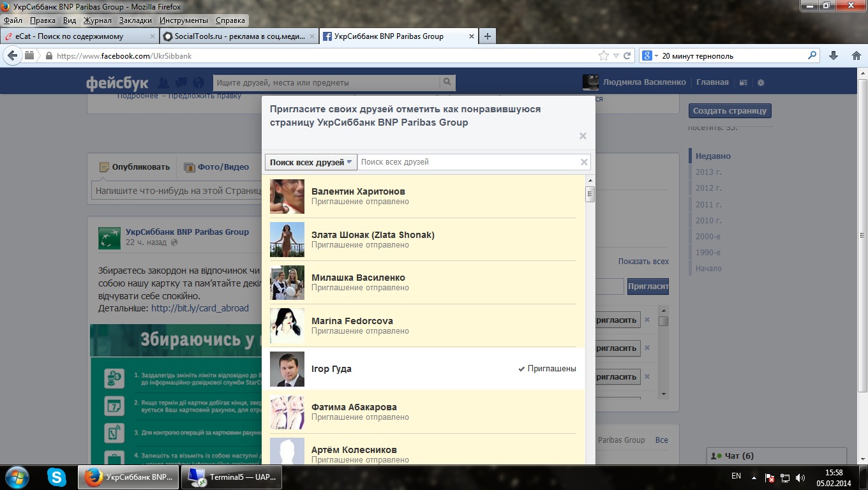Go to Firefox home page icon

point(857,56)
